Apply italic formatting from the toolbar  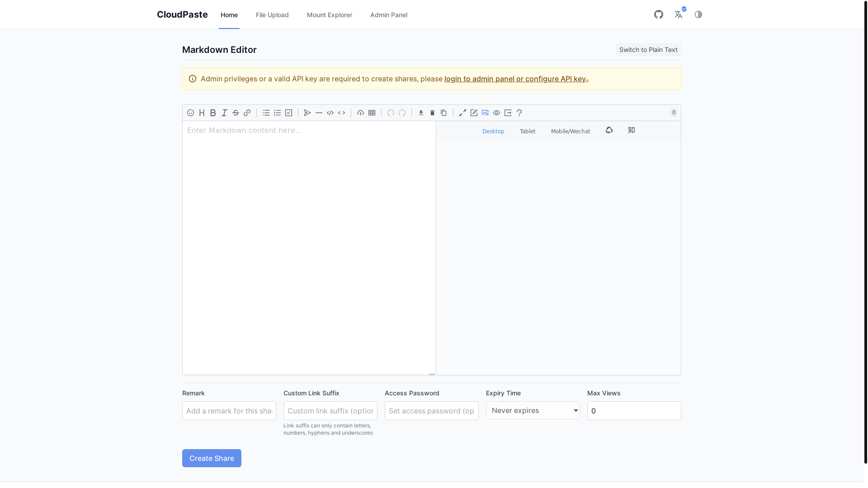[224, 113]
